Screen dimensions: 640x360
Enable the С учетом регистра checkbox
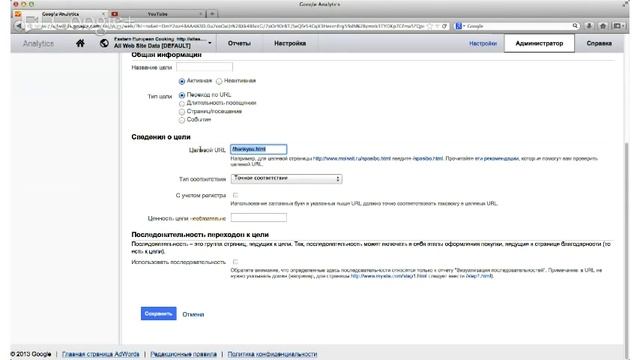click(235, 195)
